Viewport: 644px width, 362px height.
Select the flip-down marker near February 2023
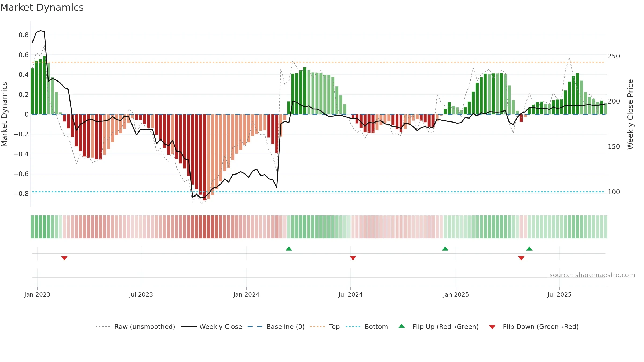[64, 258]
